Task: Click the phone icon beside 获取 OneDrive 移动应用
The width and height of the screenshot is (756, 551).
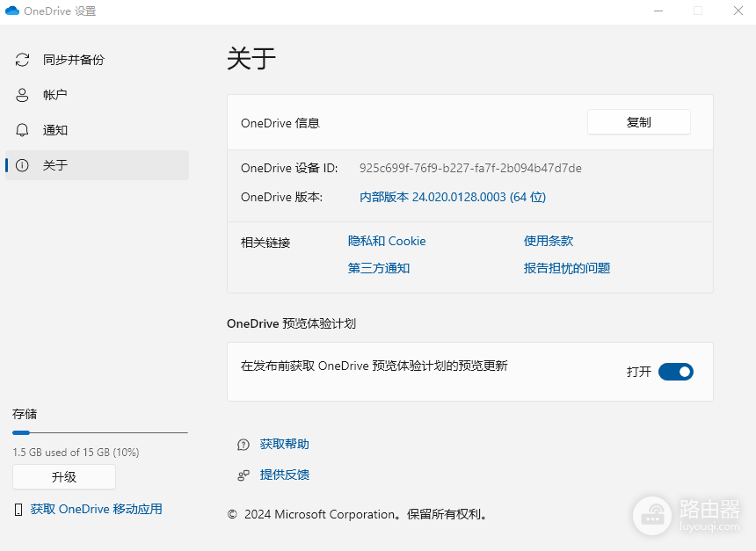Action: click(18, 510)
